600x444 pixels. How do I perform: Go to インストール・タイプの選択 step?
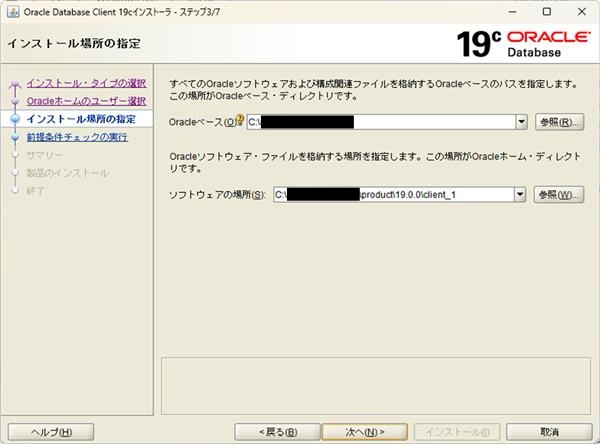[x=86, y=83]
